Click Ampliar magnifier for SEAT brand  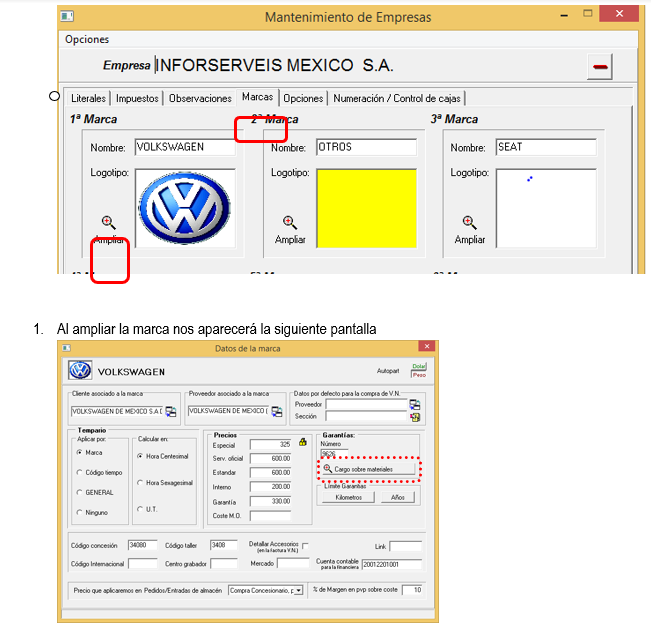pyautogui.click(x=469, y=223)
